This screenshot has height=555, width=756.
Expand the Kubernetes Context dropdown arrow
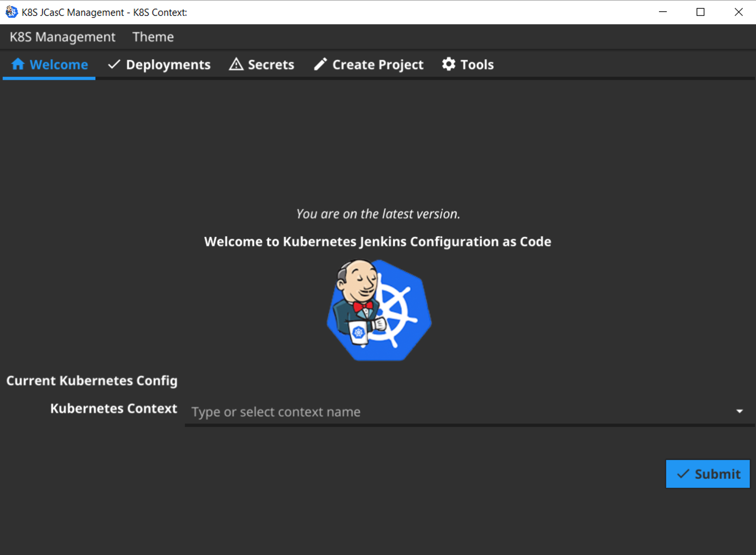coord(739,411)
